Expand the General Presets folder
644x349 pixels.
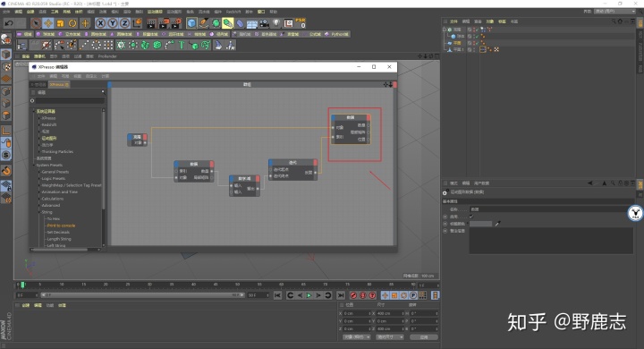pyautogui.click(x=40, y=172)
